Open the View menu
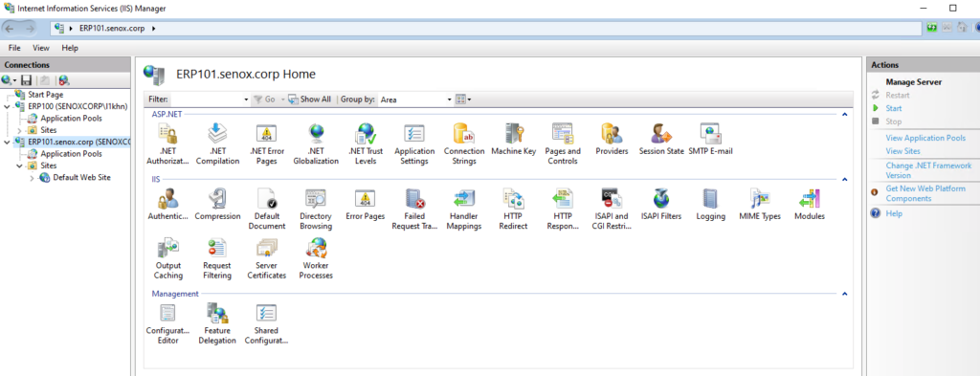The width and height of the screenshot is (980, 376). tap(41, 48)
